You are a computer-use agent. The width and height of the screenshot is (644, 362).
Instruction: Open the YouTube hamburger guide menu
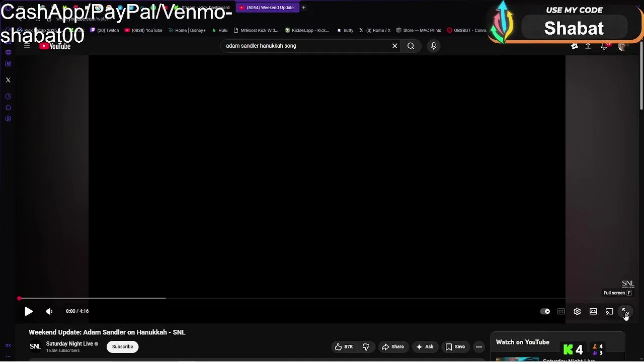(x=27, y=46)
